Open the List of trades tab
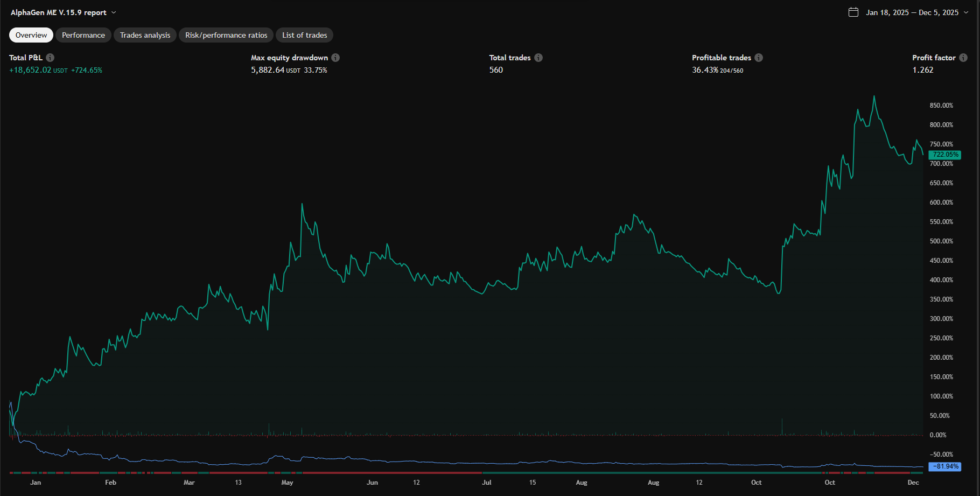 (304, 35)
